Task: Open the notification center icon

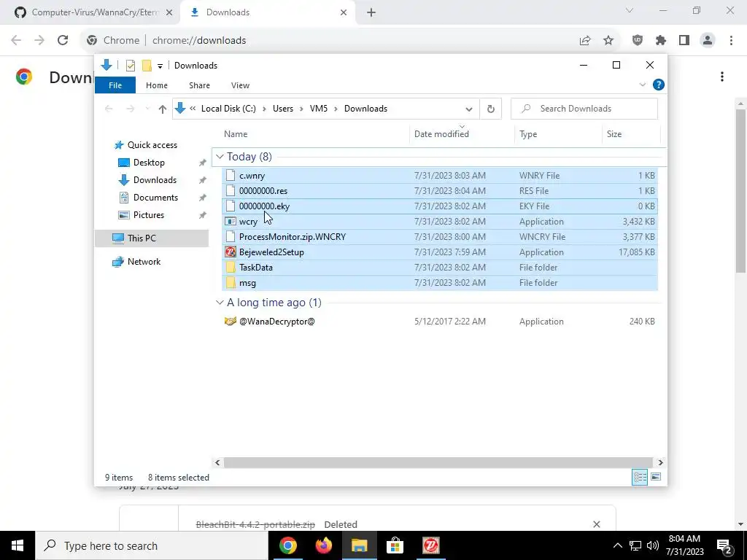Action: click(x=724, y=545)
